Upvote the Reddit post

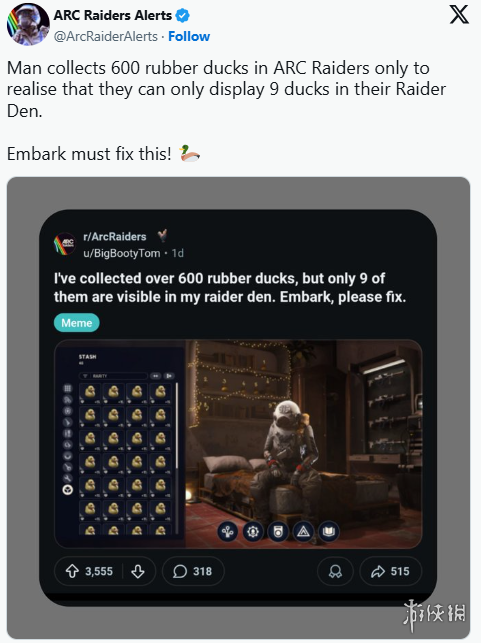click(x=72, y=571)
